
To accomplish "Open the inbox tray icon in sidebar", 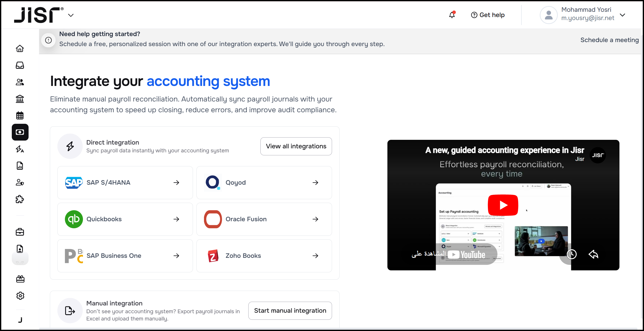I will (20, 65).
